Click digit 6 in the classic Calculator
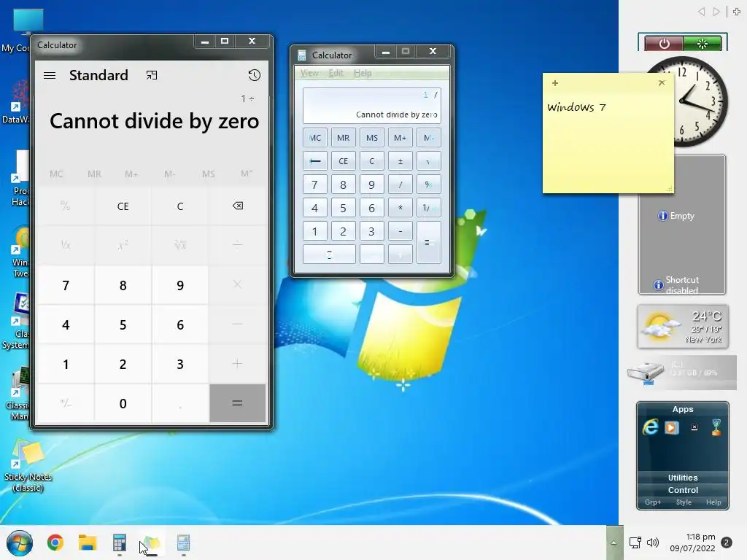Screen dimensions: 747x560 [x=371, y=208]
